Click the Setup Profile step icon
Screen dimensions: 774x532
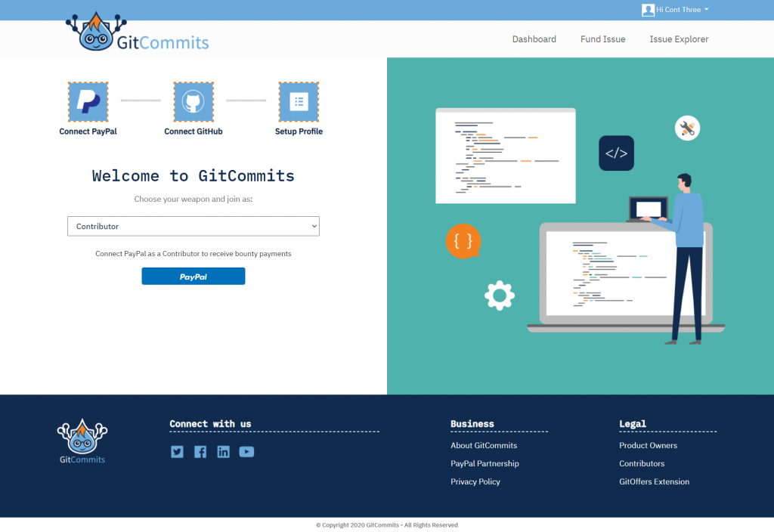click(x=299, y=102)
